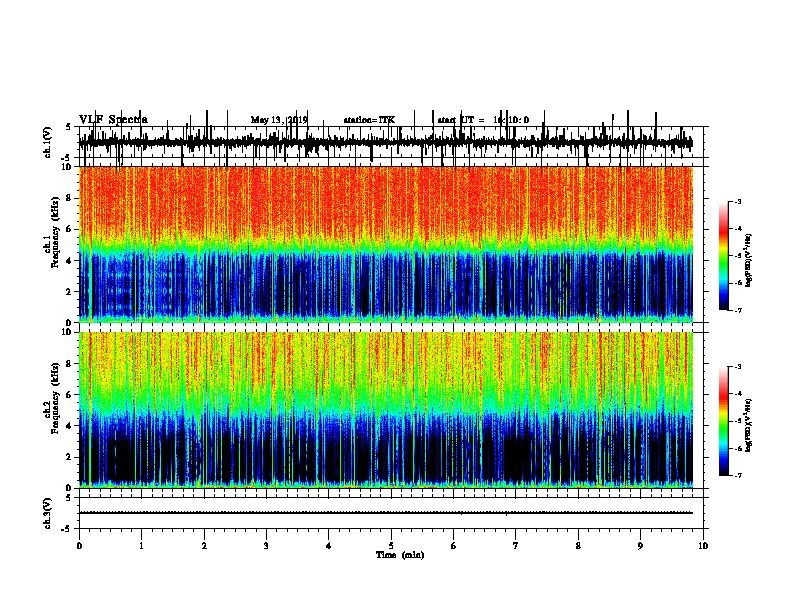
Task: Click time axis tick label "9"
Action: tap(640, 546)
